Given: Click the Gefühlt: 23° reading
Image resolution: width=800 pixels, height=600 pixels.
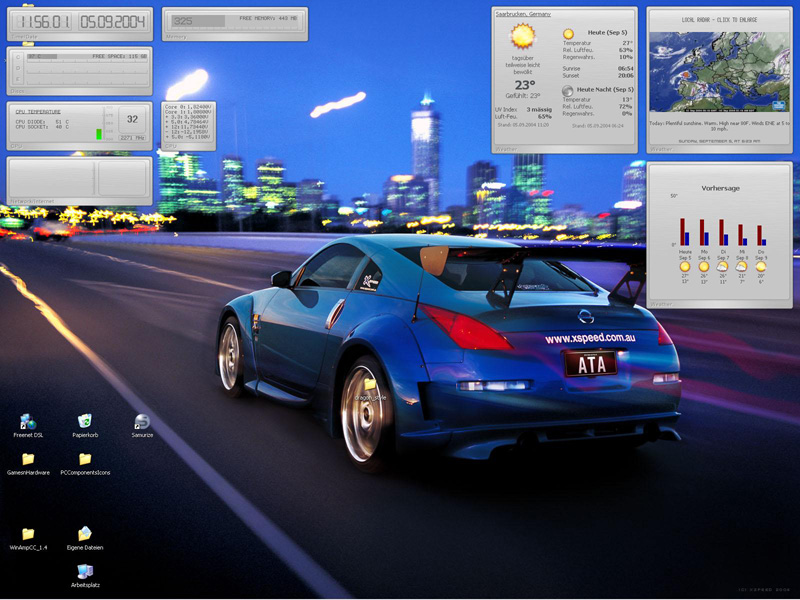Looking at the screenshot, I should (522, 96).
